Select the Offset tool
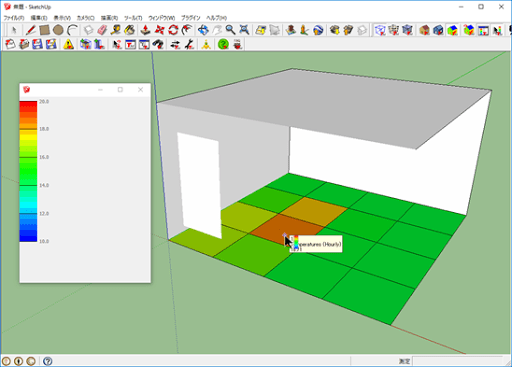This screenshot has width=512, height=367. [x=187, y=30]
